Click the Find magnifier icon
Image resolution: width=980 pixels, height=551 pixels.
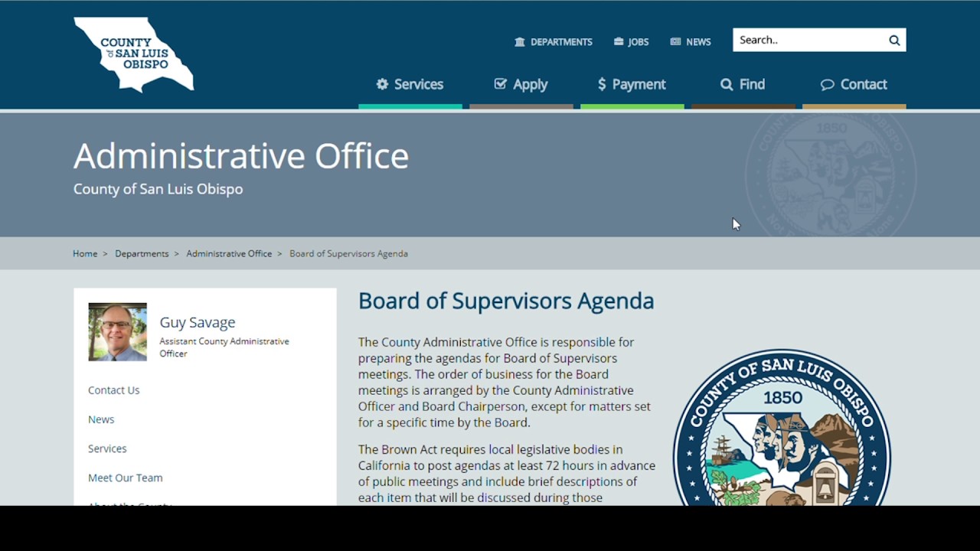tap(727, 84)
